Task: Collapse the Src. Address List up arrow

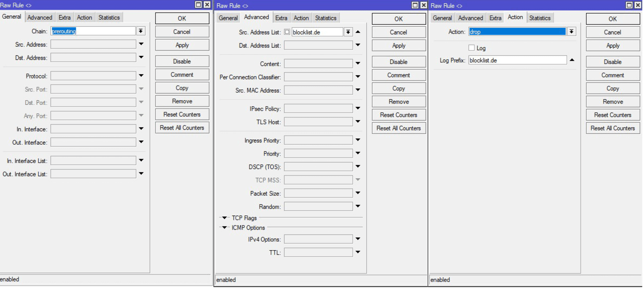Action: click(358, 32)
